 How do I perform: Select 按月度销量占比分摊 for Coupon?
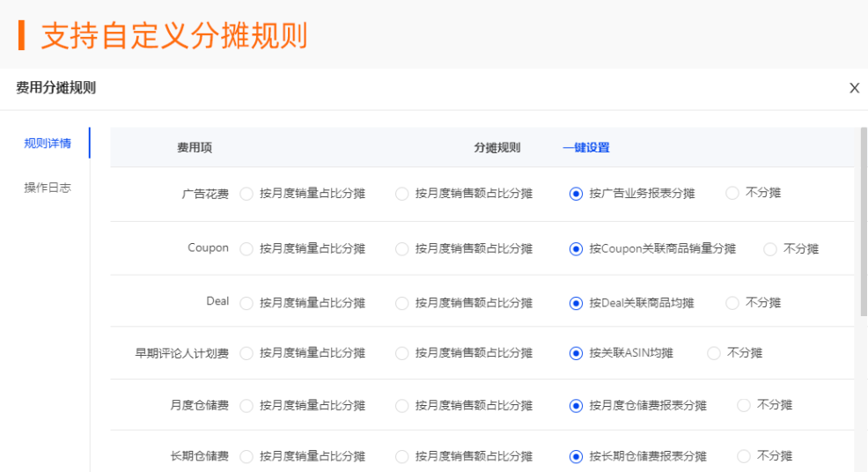[x=246, y=249]
